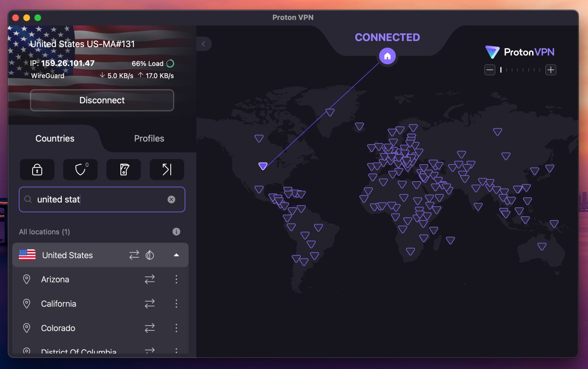Switch to the Countries tab
This screenshot has width=588, height=369.
click(x=55, y=138)
